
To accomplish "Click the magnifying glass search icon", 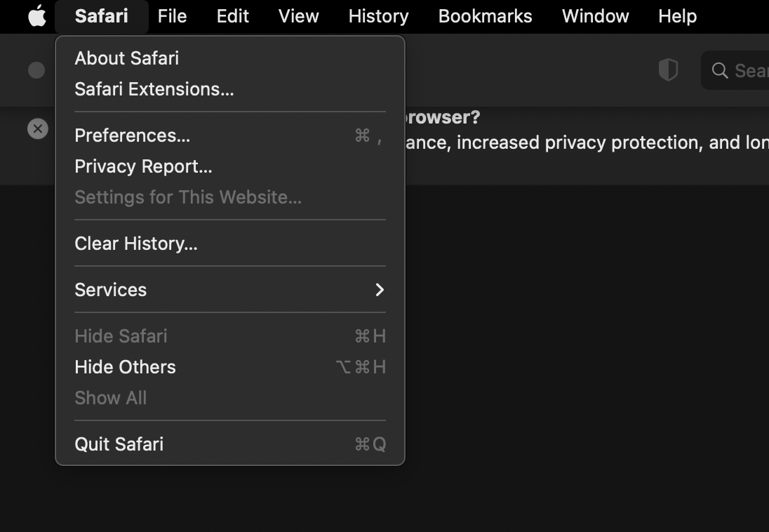I will [x=719, y=71].
